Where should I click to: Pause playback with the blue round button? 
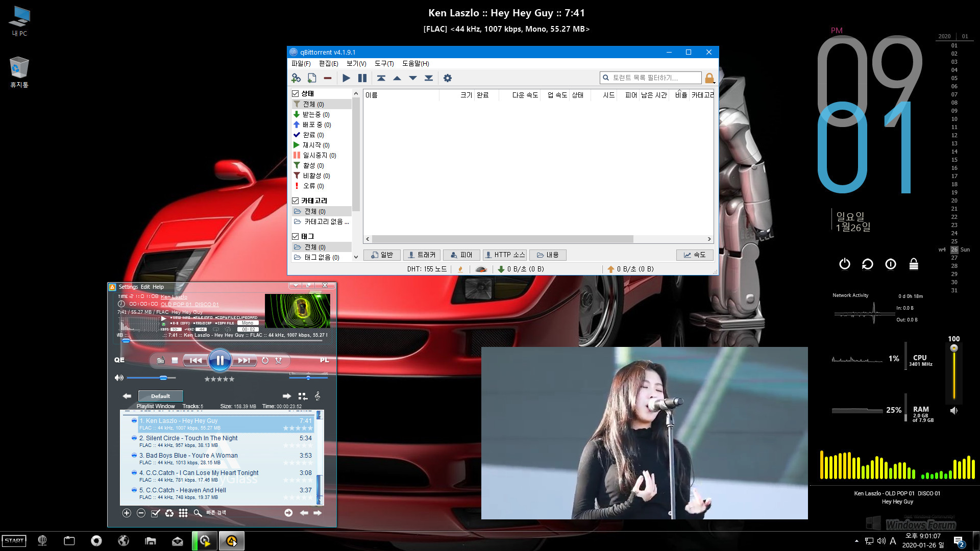(220, 360)
